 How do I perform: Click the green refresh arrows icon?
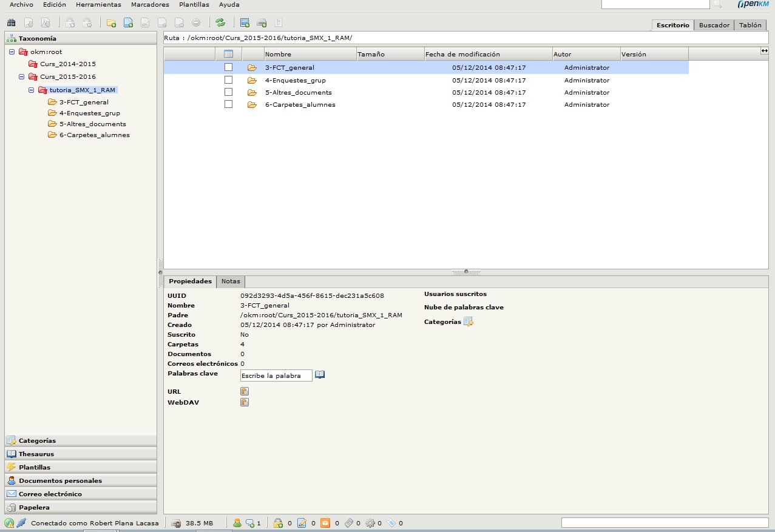220,23
